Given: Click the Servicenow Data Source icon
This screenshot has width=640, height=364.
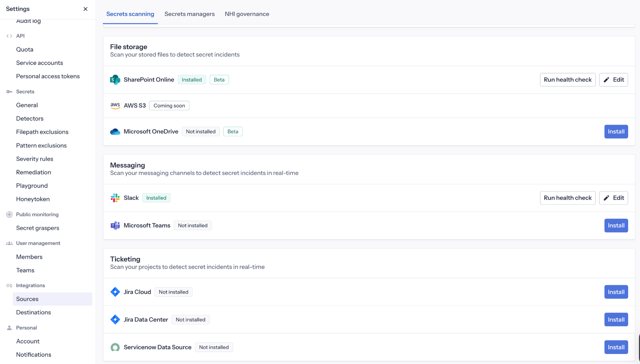Looking at the screenshot, I should tap(115, 347).
